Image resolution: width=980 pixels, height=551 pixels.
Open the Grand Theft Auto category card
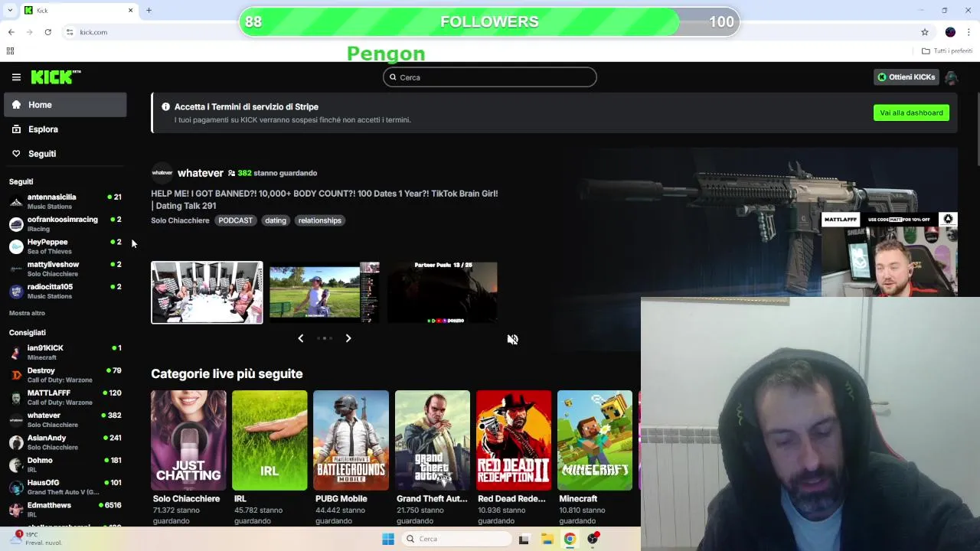(433, 441)
